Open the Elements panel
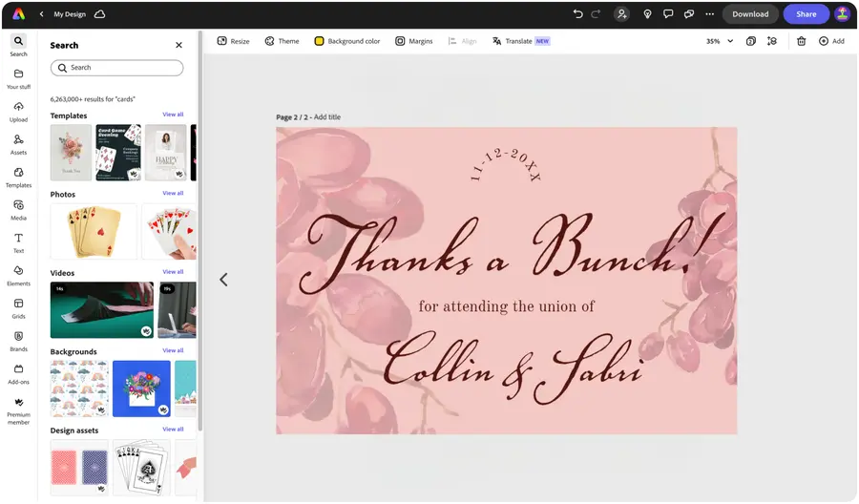The image size is (859, 504). point(18,275)
